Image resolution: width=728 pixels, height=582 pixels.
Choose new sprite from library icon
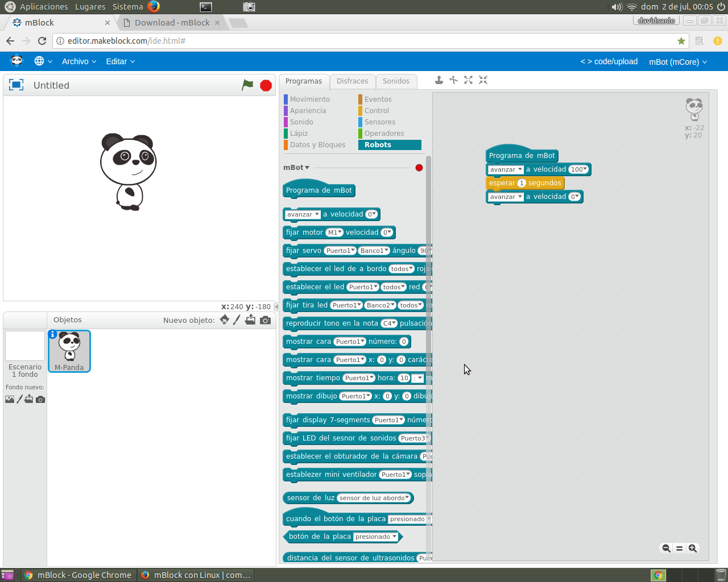(x=225, y=319)
